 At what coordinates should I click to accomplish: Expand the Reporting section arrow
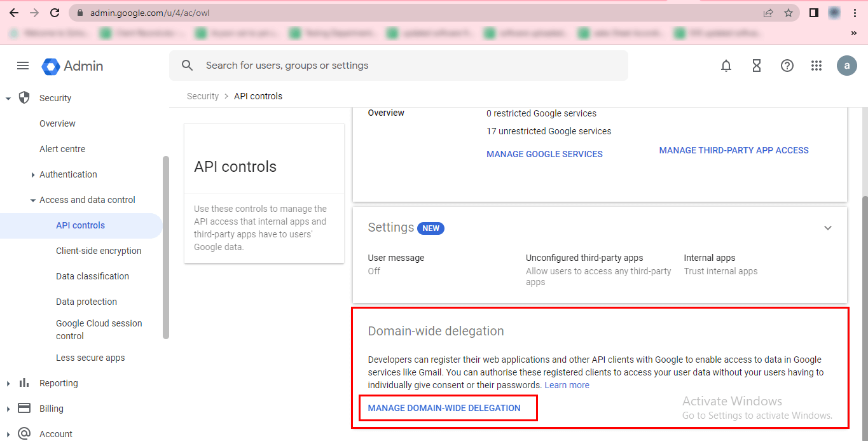point(8,383)
